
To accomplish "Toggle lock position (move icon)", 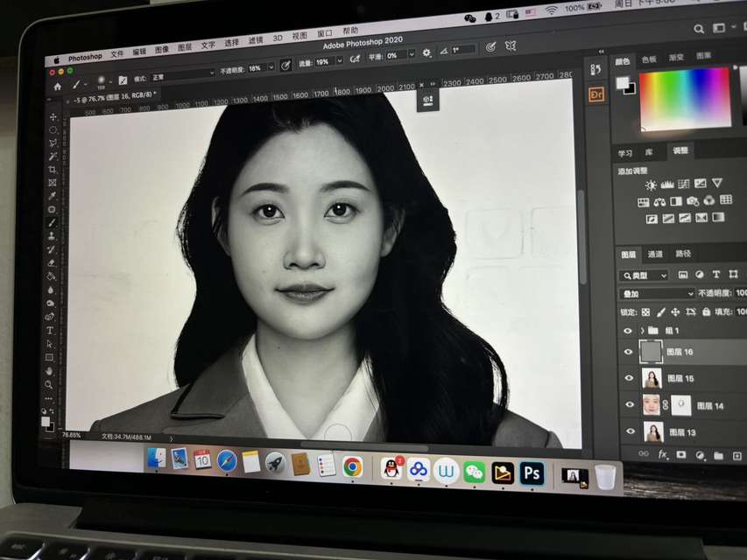I will pos(675,311).
